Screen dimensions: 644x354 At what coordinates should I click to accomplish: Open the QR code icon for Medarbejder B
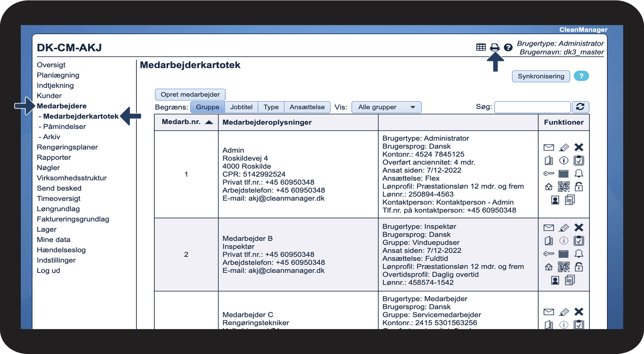click(x=564, y=267)
